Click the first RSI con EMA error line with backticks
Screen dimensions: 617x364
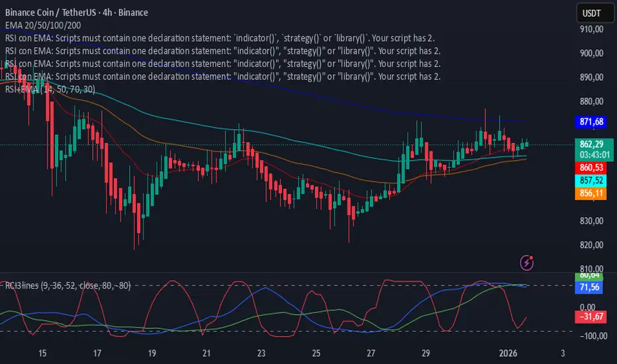pos(220,38)
